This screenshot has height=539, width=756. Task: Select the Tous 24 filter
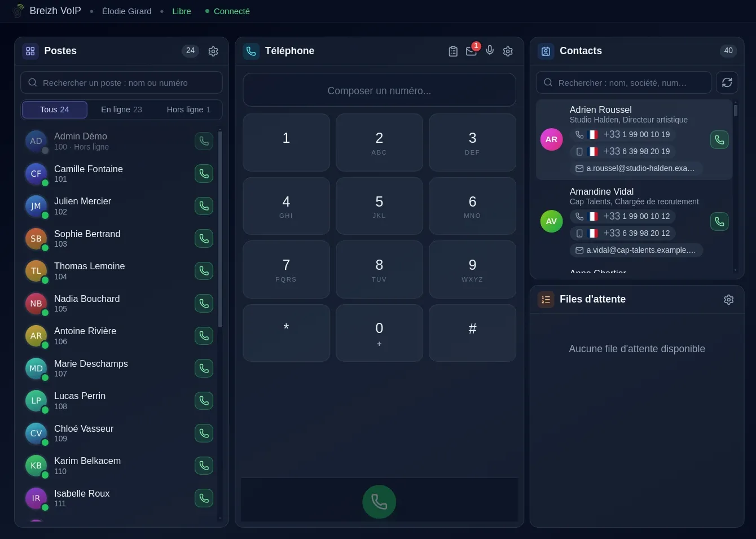[x=55, y=109]
